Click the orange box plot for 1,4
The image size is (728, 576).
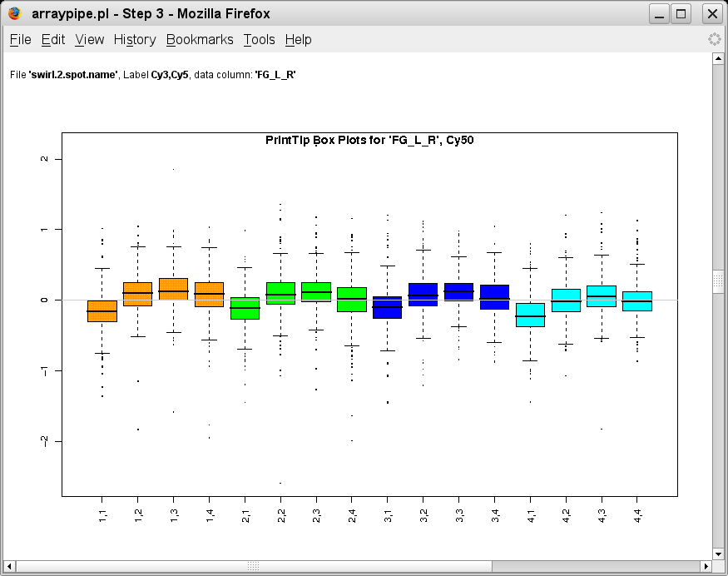[x=210, y=295]
